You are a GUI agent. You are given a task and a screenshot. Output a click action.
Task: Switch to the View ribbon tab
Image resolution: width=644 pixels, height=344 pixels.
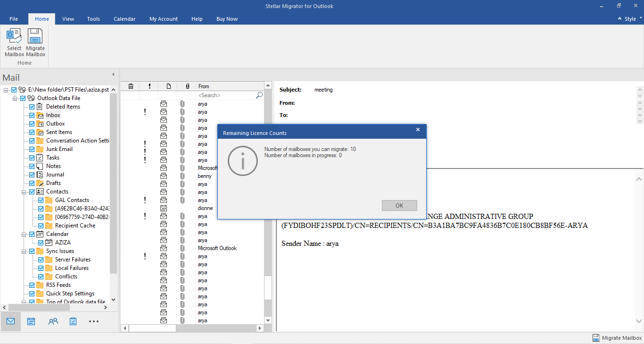(x=68, y=19)
